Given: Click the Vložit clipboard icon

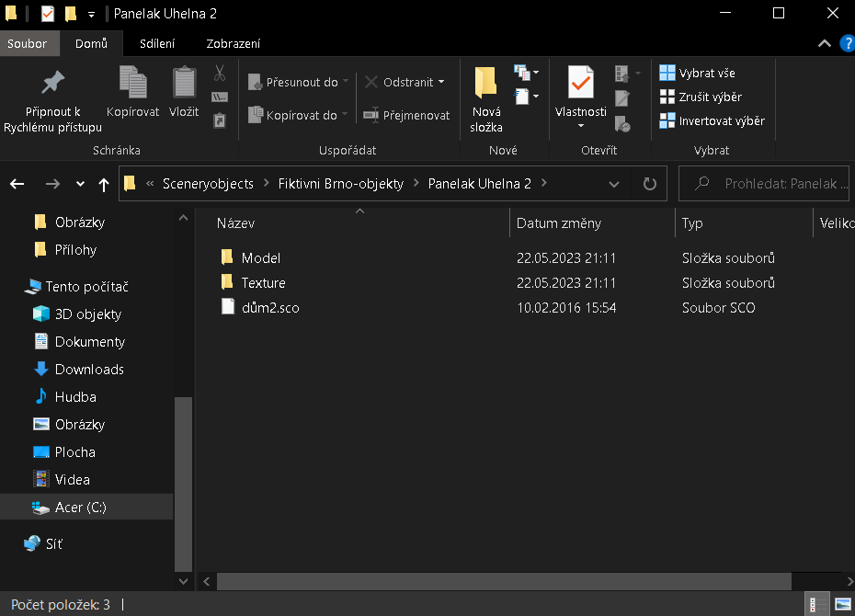Looking at the screenshot, I should click(184, 83).
